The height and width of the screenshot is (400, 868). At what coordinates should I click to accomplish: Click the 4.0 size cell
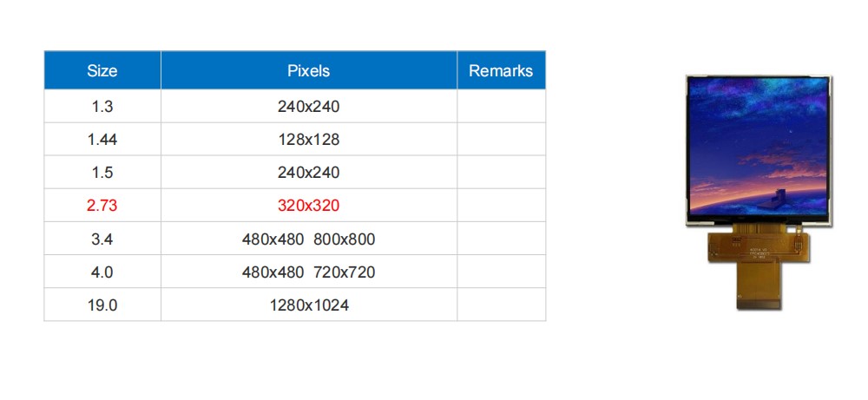click(102, 272)
